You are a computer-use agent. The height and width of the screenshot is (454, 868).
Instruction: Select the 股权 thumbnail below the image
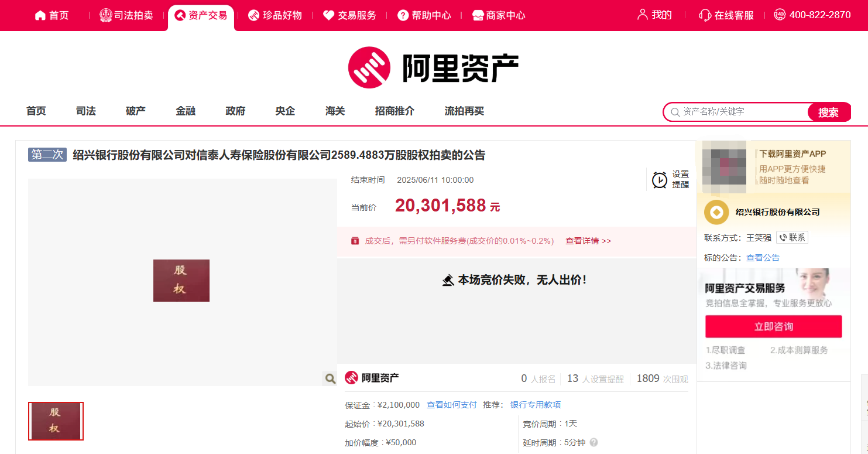click(56, 421)
